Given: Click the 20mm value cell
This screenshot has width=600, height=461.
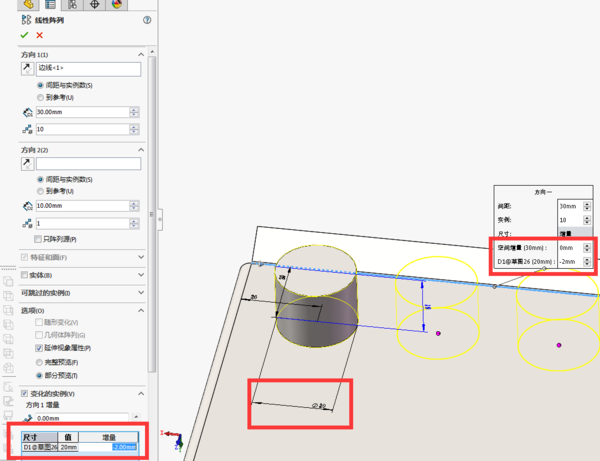Looking at the screenshot, I should pos(68,447).
